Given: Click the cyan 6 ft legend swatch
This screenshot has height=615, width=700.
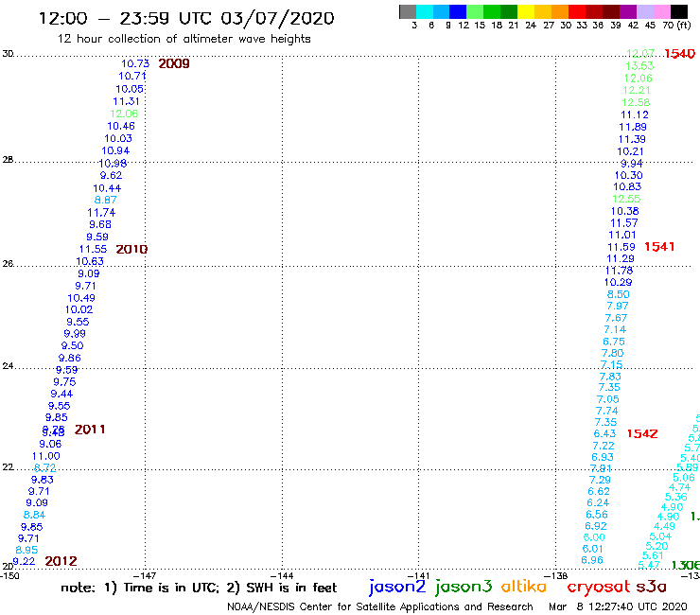Looking at the screenshot, I should pyautogui.click(x=425, y=11).
